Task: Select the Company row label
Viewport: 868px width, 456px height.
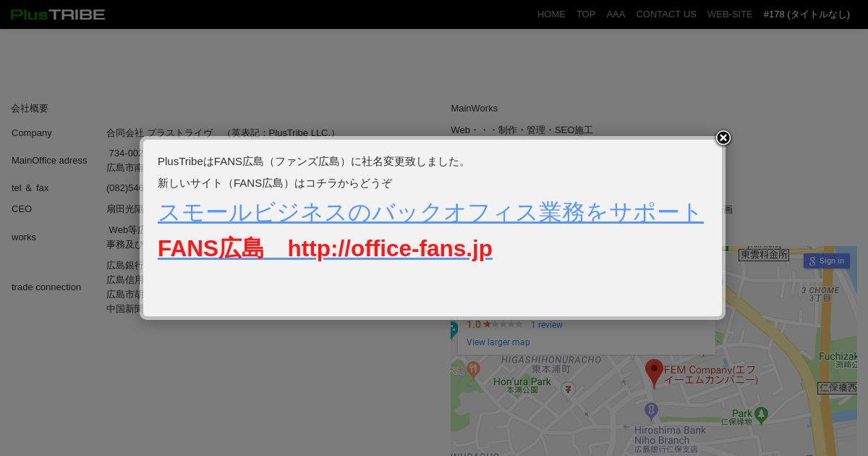Action: click(32, 133)
